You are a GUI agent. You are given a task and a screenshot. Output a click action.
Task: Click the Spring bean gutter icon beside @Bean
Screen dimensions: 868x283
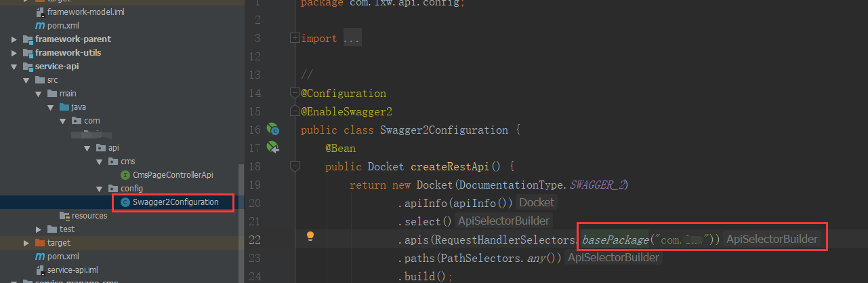click(x=273, y=147)
